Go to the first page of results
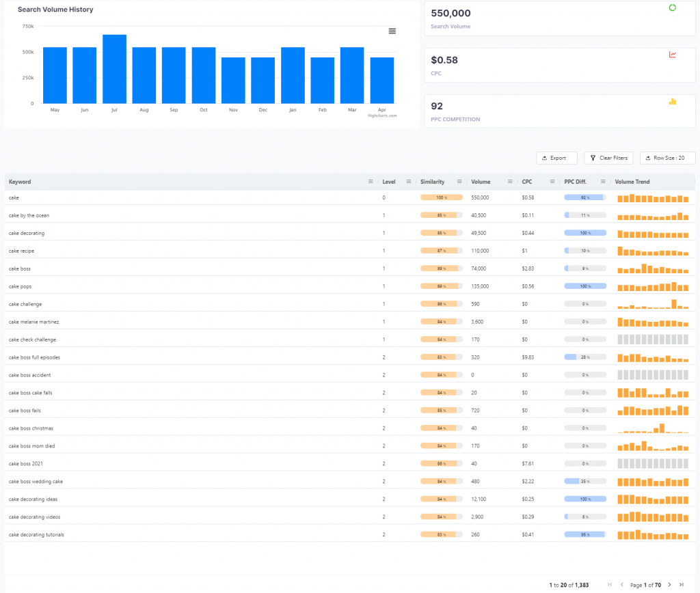The width and height of the screenshot is (700, 593). (x=610, y=585)
